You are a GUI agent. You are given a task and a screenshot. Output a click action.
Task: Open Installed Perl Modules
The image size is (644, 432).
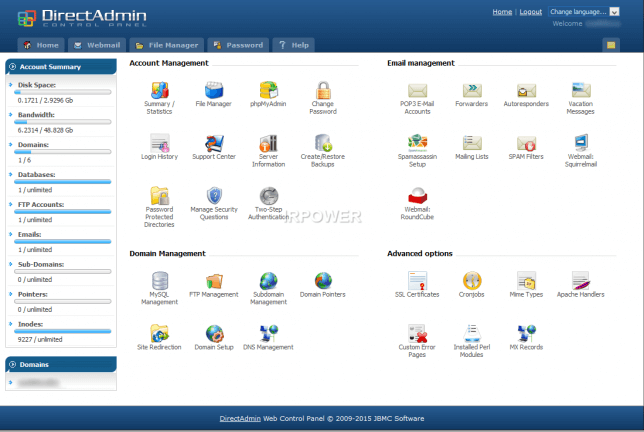(x=472, y=333)
